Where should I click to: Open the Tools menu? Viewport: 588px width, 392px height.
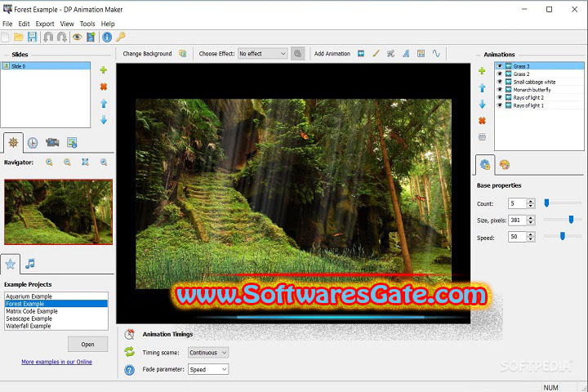[87, 24]
